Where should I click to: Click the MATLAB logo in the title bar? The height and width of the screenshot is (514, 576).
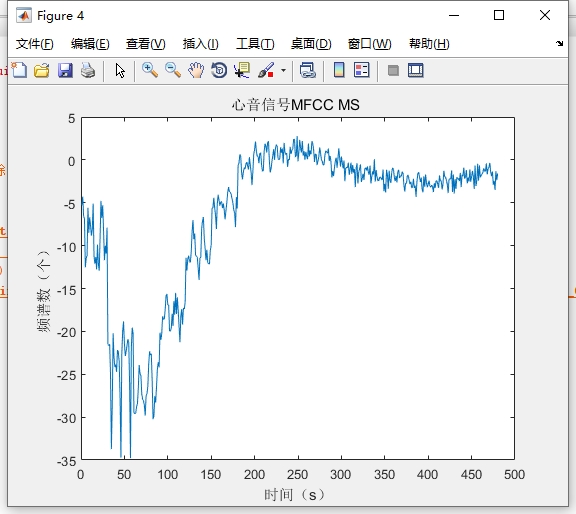24,15
